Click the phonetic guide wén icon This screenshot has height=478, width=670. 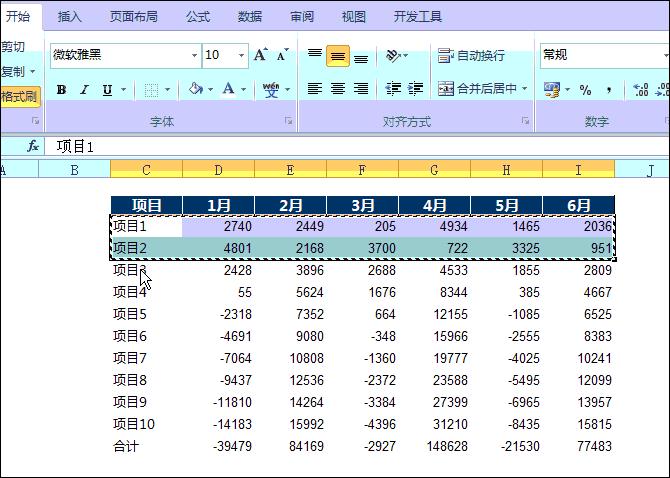pos(271,90)
